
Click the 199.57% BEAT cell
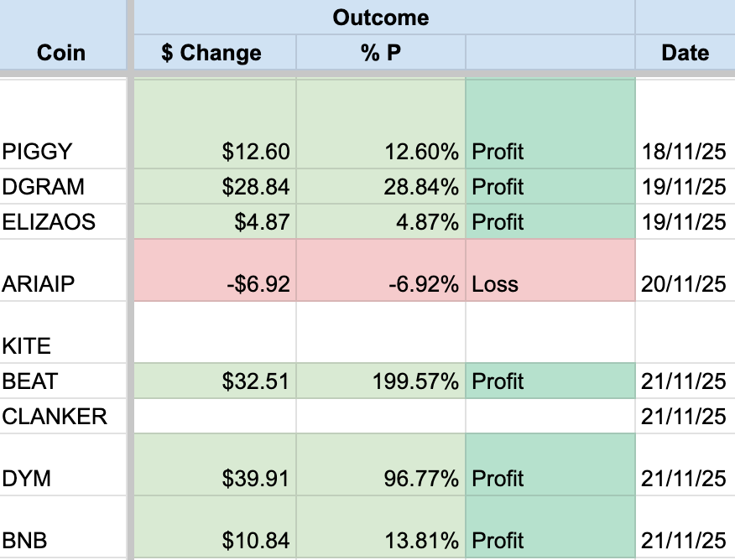click(381, 381)
